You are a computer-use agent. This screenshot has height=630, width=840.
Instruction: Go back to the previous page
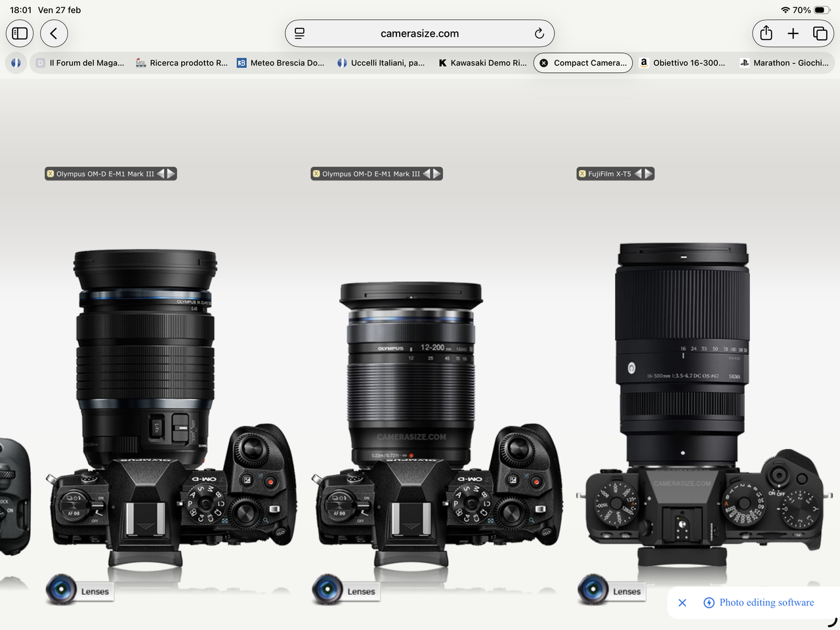[54, 33]
